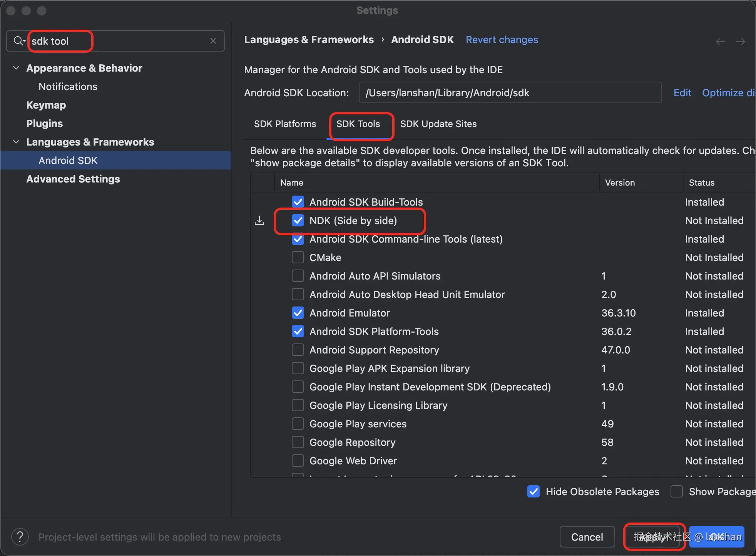Check Google Play services package

coord(298,424)
